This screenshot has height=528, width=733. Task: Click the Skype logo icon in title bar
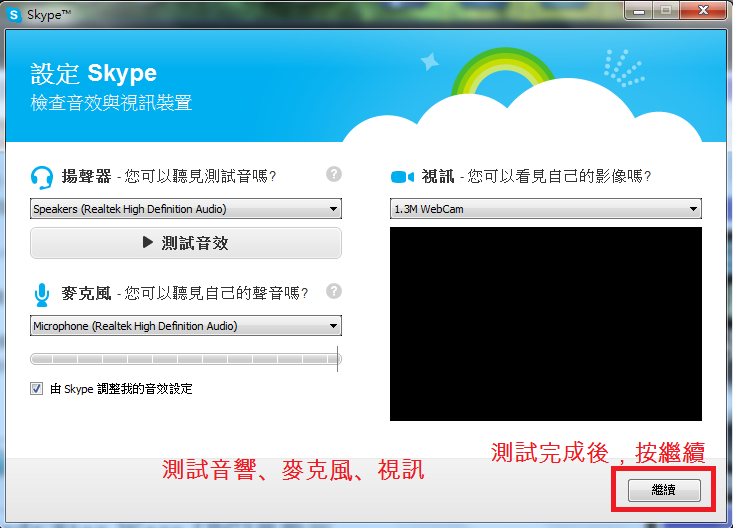click(x=14, y=15)
